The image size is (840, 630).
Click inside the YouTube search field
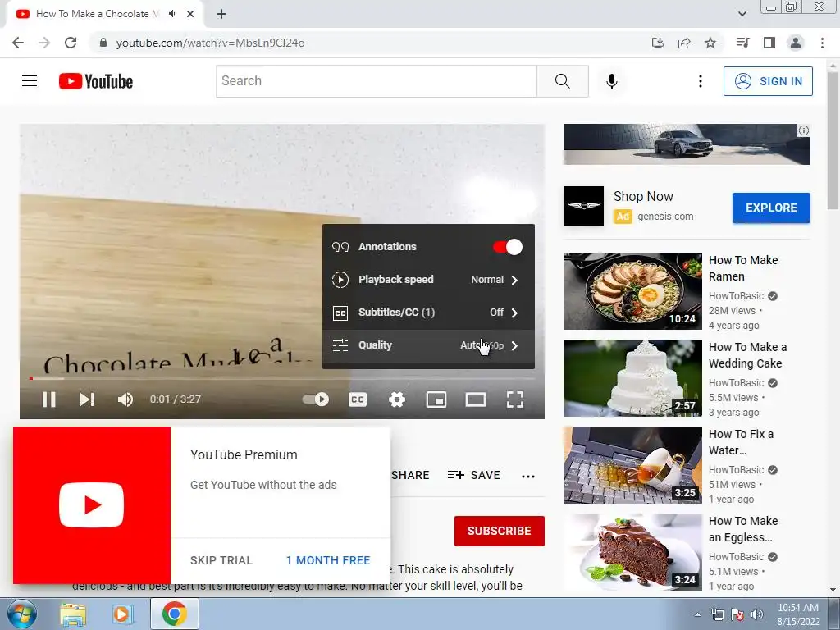tap(377, 81)
